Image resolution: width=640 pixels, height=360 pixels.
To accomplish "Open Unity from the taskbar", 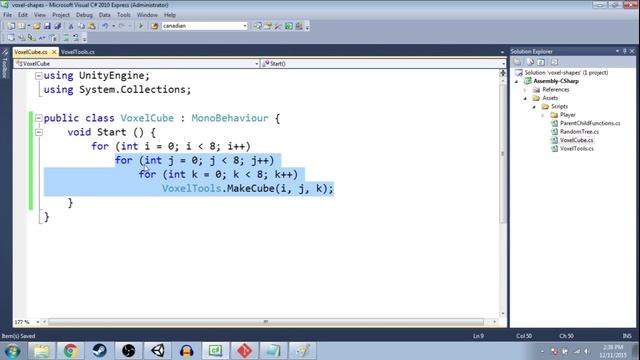I will (x=158, y=351).
